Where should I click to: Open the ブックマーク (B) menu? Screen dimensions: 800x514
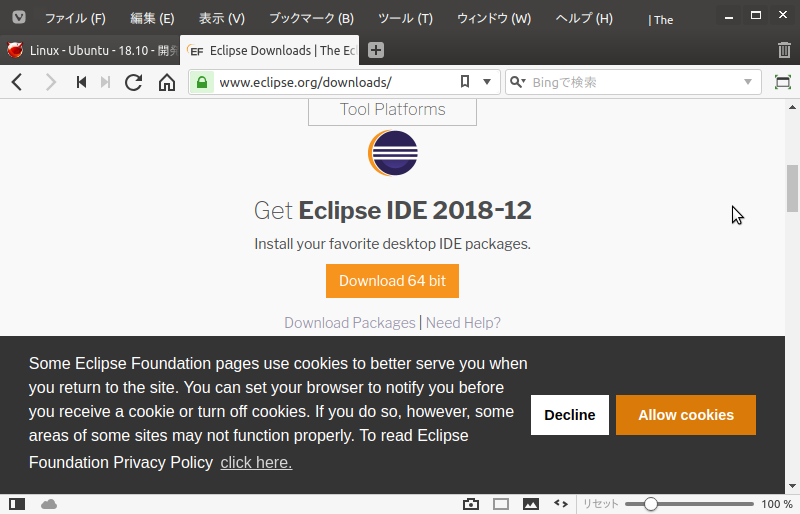(x=311, y=19)
